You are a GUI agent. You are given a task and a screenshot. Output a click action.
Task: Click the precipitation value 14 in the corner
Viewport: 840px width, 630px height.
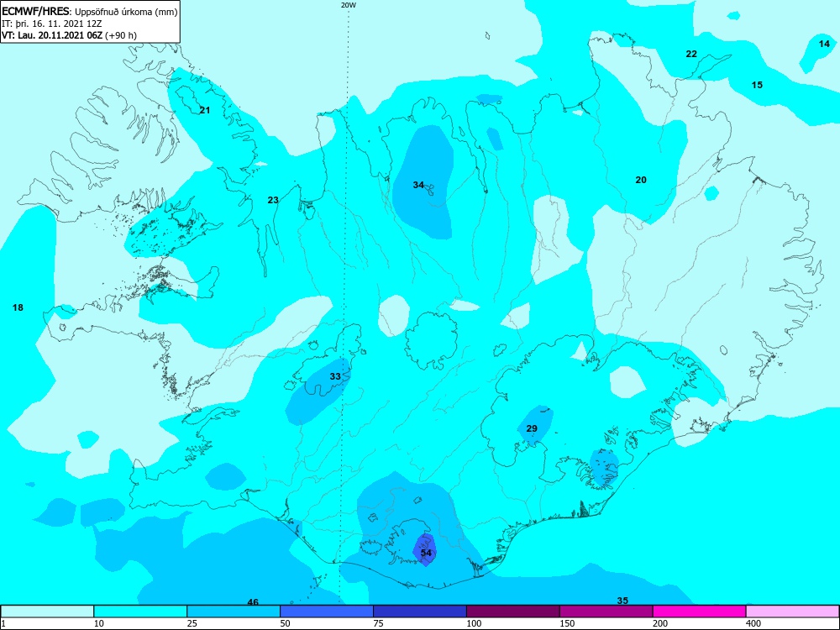point(825,44)
